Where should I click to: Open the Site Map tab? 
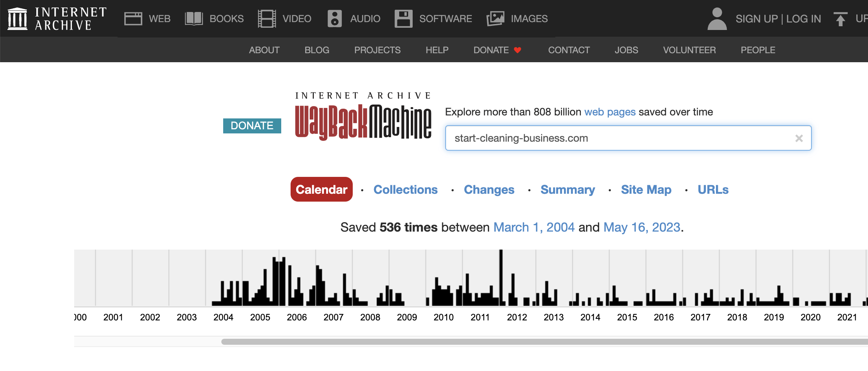coord(646,190)
